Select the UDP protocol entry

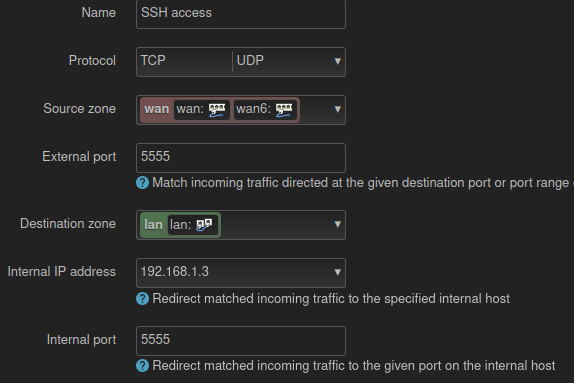[250, 60]
